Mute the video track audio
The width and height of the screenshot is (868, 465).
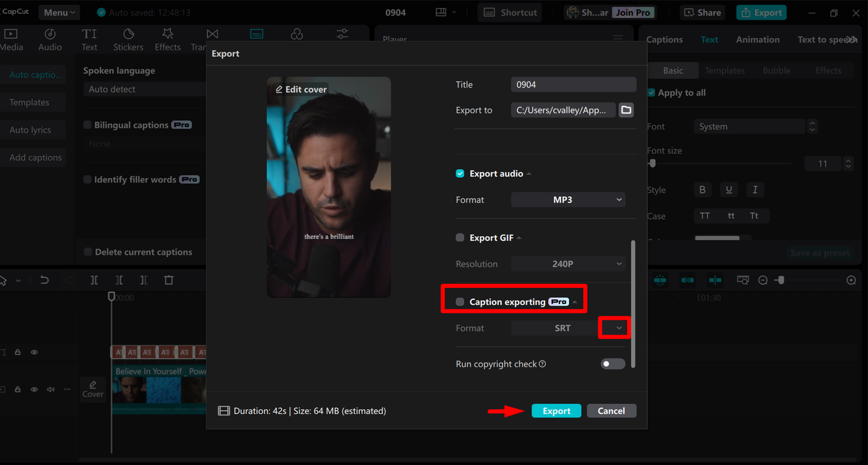50,390
